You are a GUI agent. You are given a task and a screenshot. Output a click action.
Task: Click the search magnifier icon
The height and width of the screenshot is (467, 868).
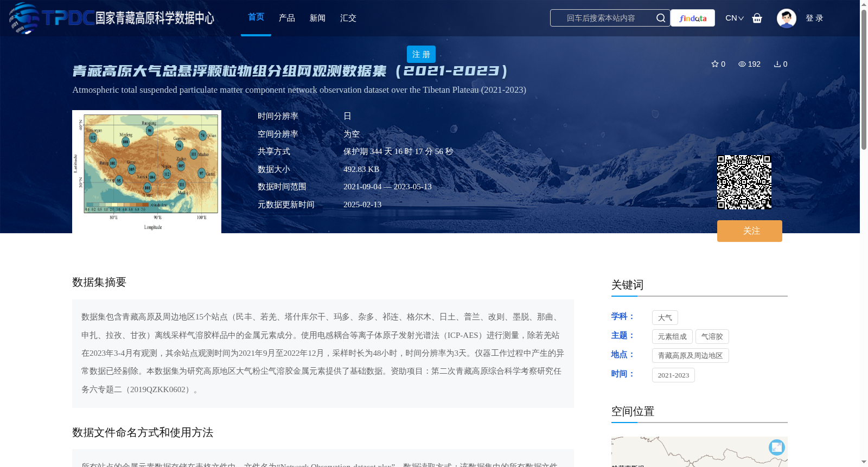tap(661, 18)
